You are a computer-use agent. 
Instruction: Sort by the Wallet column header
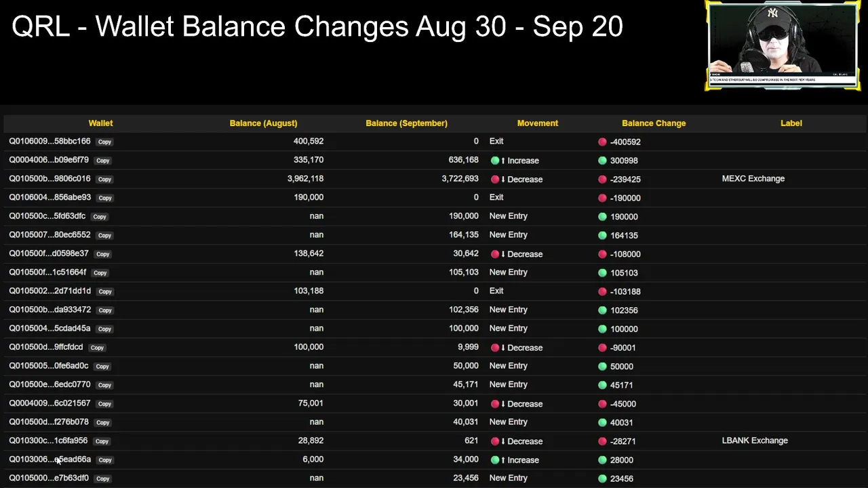click(100, 123)
